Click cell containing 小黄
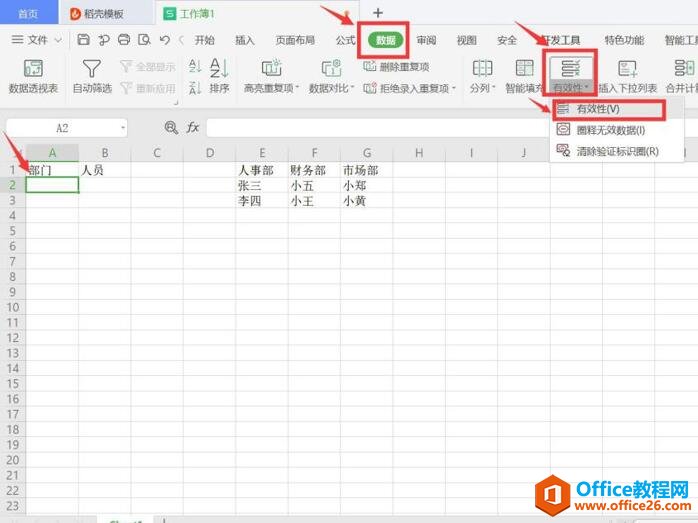Image resolution: width=698 pixels, height=523 pixels. click(x=367, y=201)
